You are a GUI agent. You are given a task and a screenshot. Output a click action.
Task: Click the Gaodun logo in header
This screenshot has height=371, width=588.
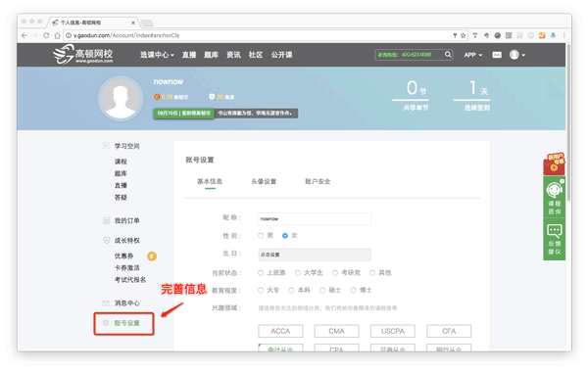click(x=83, y=55)
